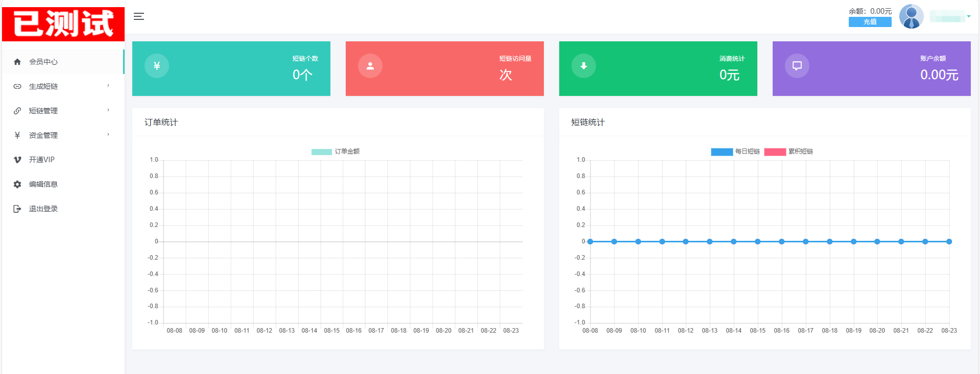Click the person icon on 短链访问量 card
This screenshot has width=980, height=374.
point(370,66)
